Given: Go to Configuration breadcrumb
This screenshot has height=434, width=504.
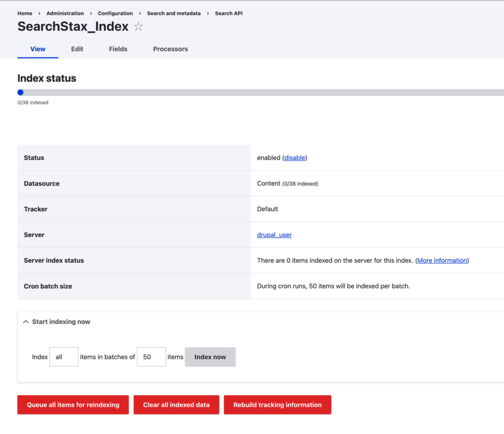Looking at the screenshot, I should 115,13.
